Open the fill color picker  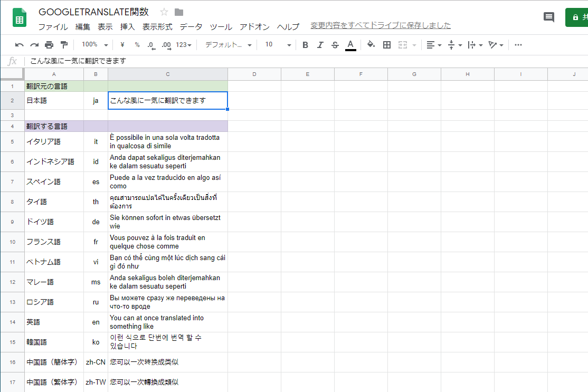tap(371, 45)
